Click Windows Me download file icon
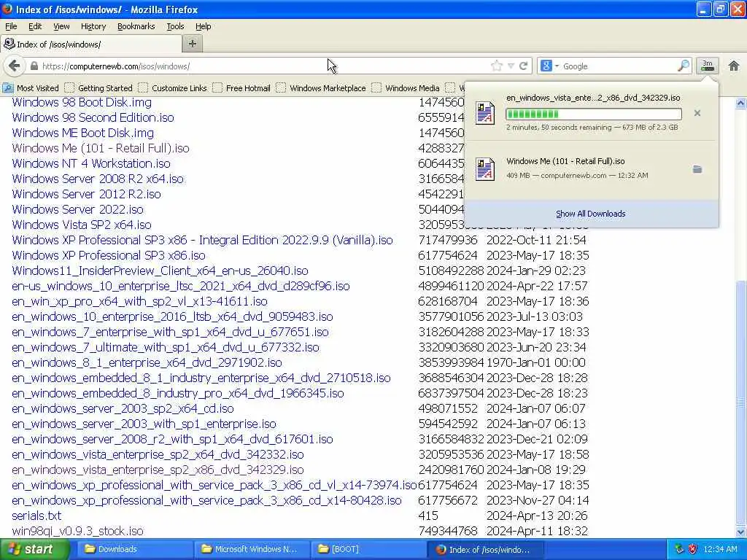The height and width of the screenshot is (560, 747). (x=485, y=169)
